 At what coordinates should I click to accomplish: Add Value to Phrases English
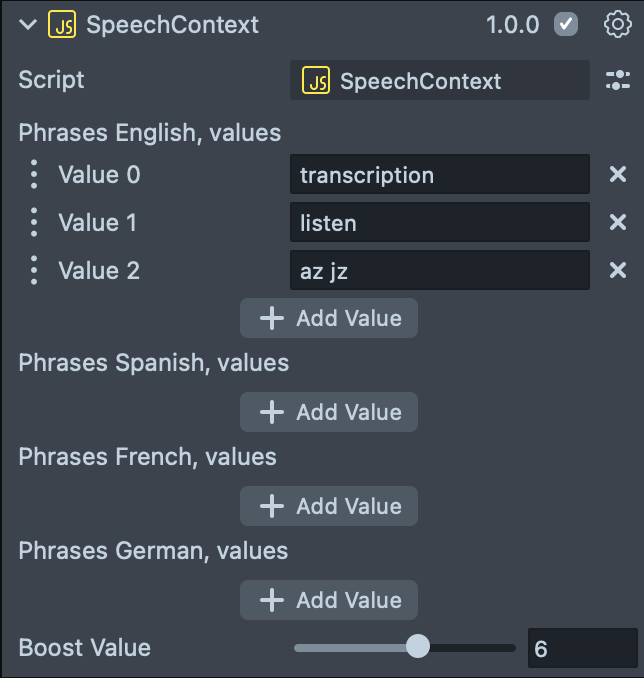(329, 318)
